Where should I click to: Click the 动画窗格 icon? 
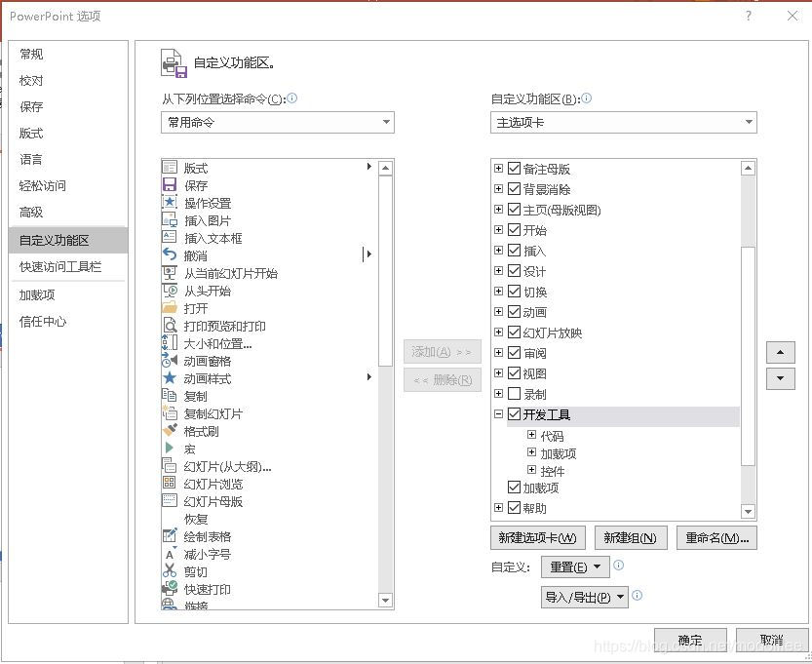tap(170, 361)
